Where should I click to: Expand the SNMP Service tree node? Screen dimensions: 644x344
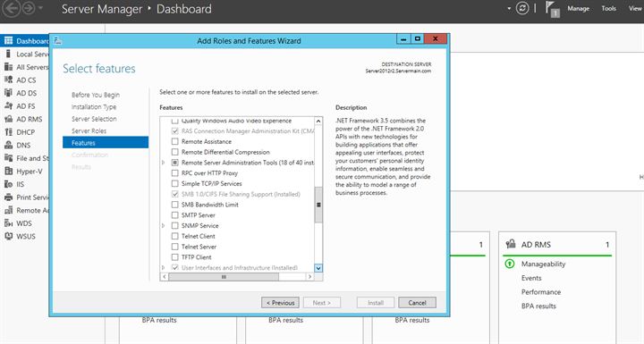click(164, 226)
